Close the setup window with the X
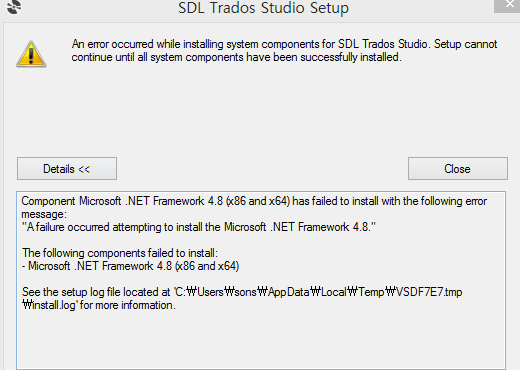This screenshot has width=520, height=370. tap(508, 5)
